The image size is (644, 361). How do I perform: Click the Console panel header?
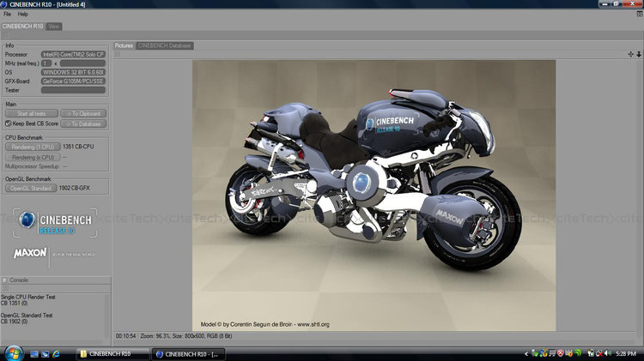point(56,280)
